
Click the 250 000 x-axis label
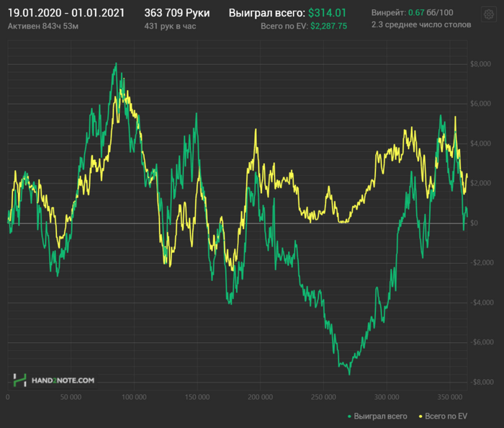pos(323,397)
